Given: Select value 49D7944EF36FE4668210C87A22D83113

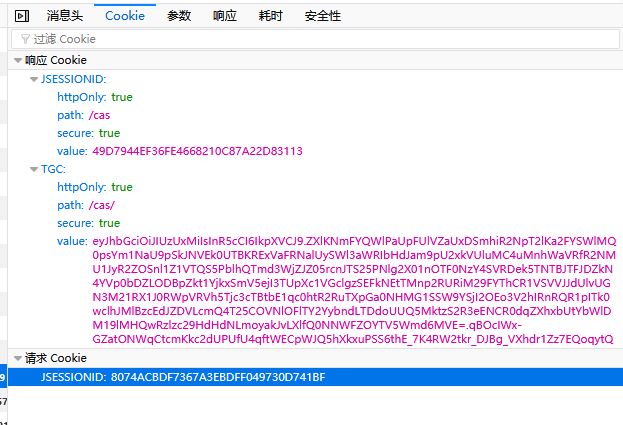Looking at the screenshot, I should tap(197, 151).
